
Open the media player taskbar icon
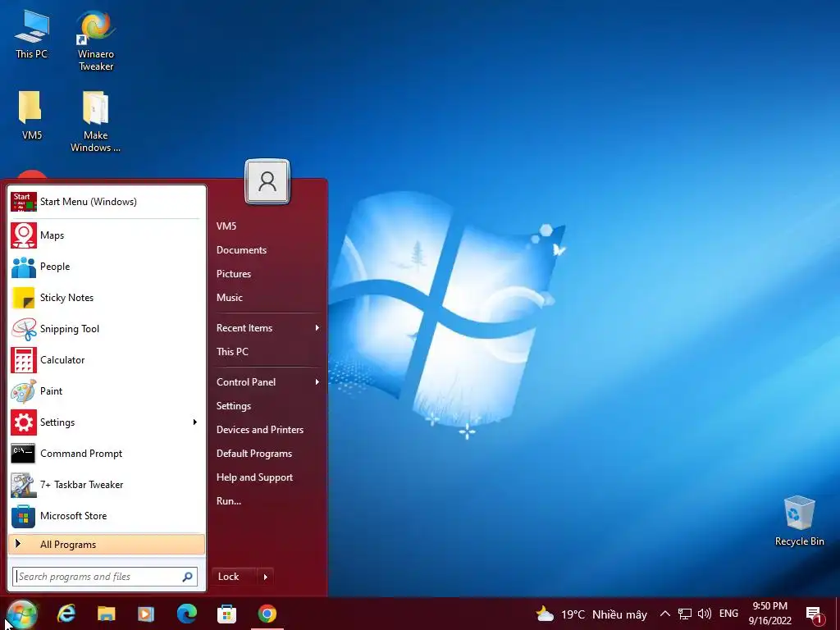click(x=146, y=614)
